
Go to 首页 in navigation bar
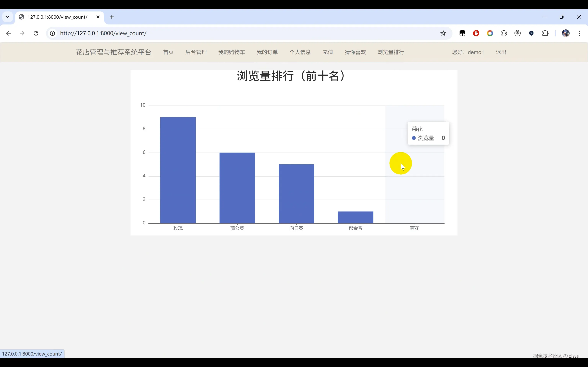tap(168, 52)
